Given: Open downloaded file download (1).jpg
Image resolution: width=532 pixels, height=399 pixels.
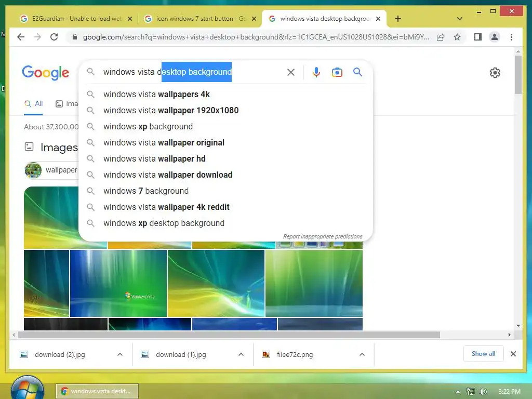Looking at the screenshot, I should pos(181,354).
